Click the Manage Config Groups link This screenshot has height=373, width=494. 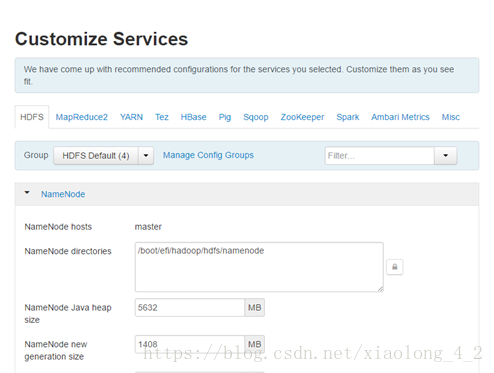[208, 155]
